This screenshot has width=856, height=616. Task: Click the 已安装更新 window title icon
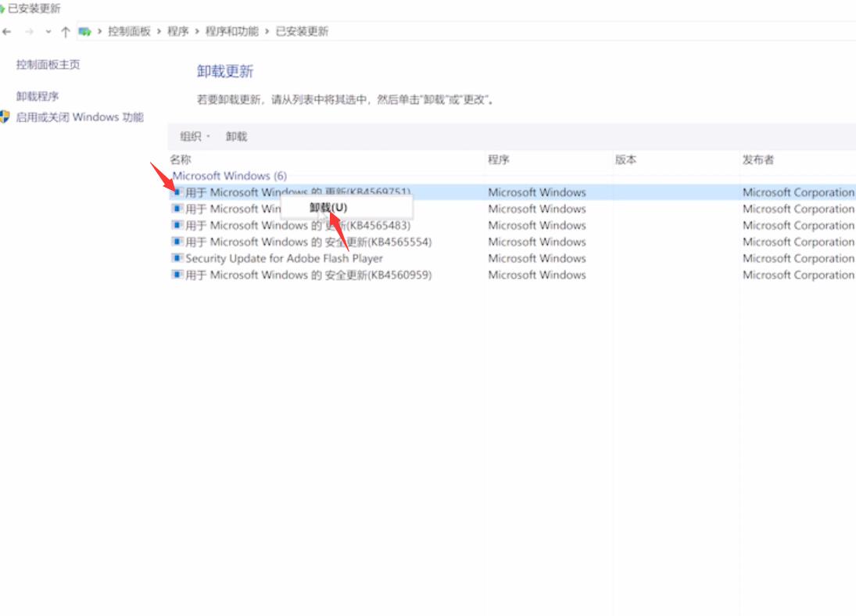click(2, 9)
